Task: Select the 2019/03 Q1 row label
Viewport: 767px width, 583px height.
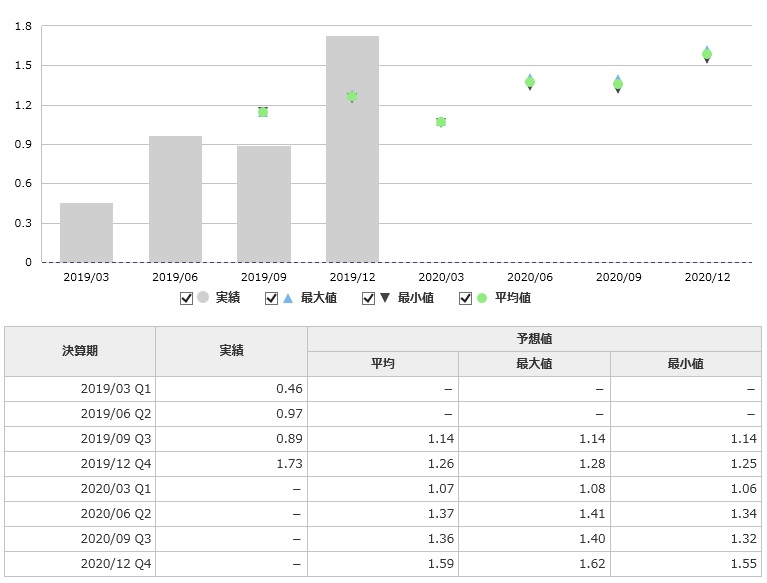Action: point(116,389)
